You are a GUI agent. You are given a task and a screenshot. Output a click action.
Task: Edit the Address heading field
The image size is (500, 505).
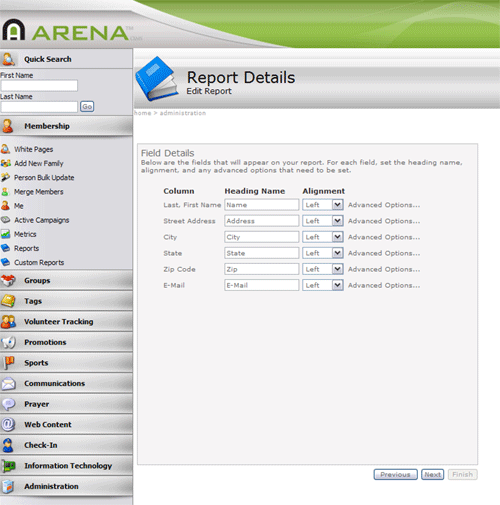click(262, 221)
